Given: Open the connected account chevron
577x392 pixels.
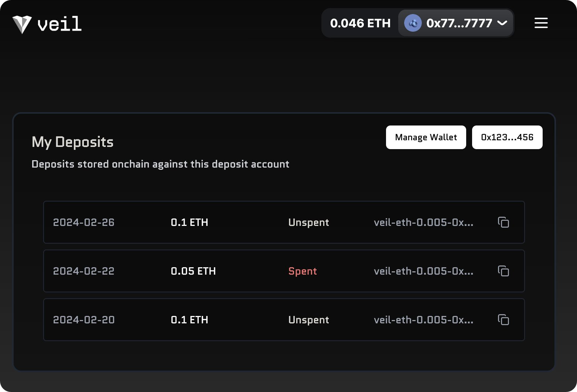Looking at the screenshot, I should point(502,23).
